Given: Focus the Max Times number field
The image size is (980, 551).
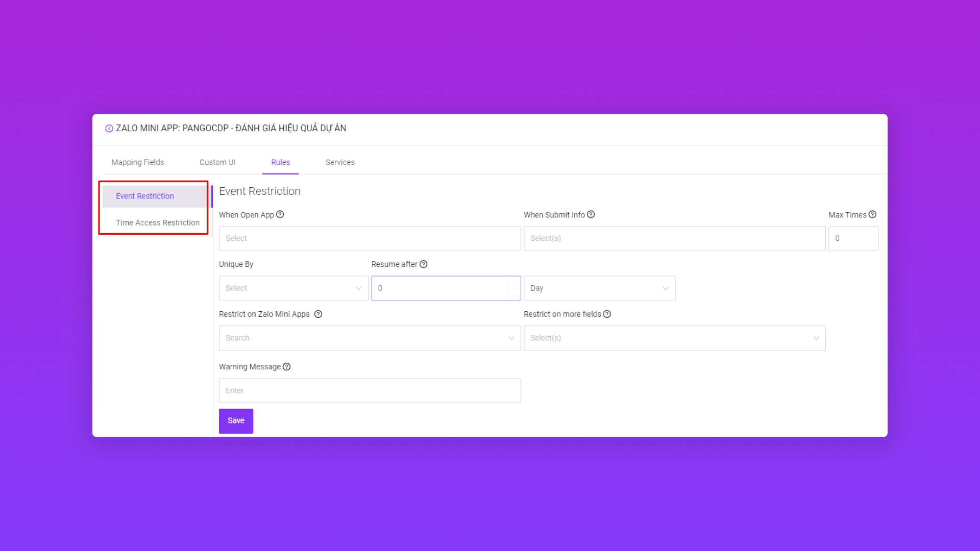Looking at the screenshot, I should 852,238.
